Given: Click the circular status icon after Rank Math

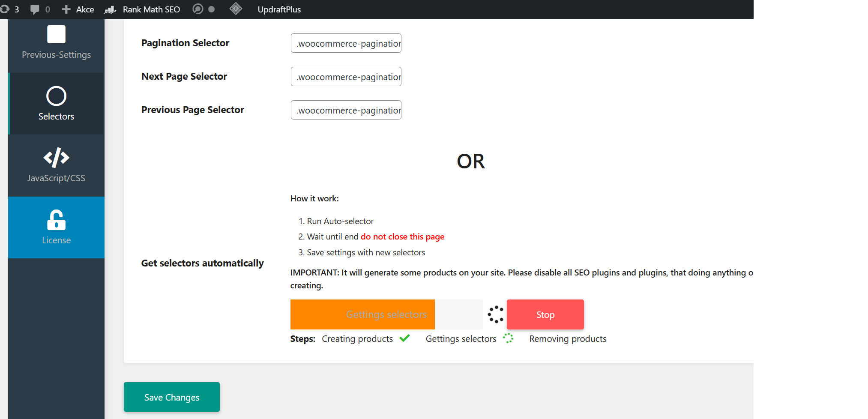Looking at the screenshot, I should pos(198,9).
